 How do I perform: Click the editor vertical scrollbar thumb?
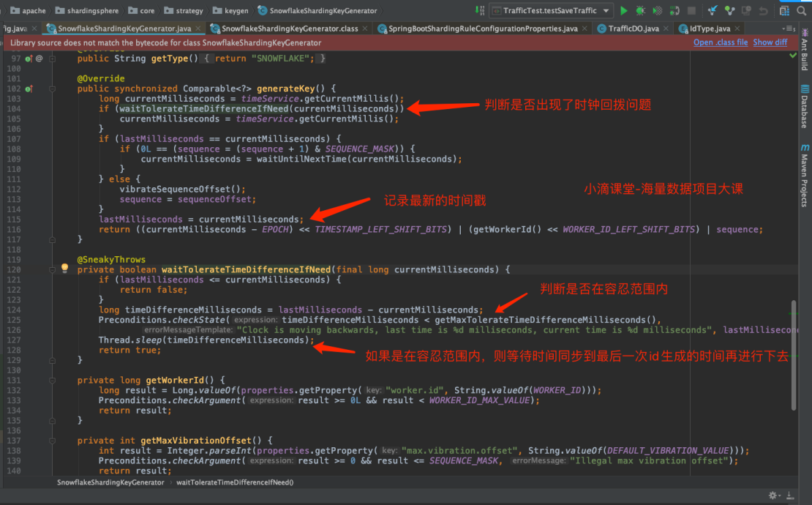tap(794, 355)
